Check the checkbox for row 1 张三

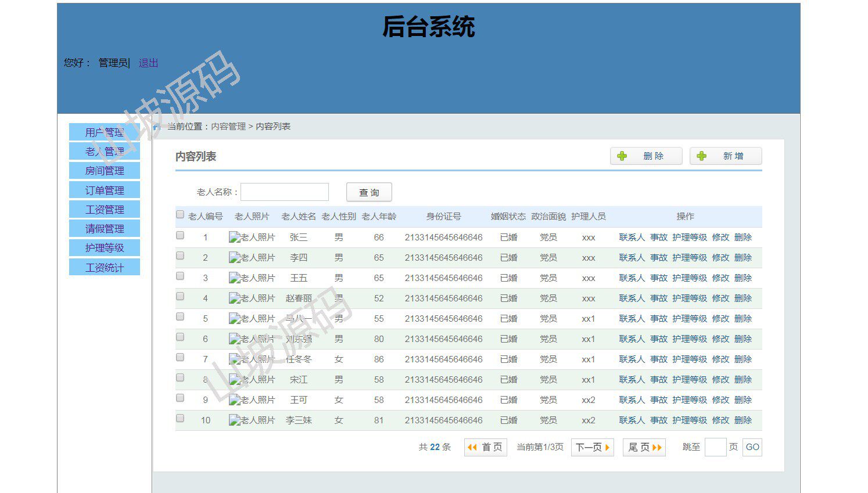pyautogui.click(x=180, y=236)
